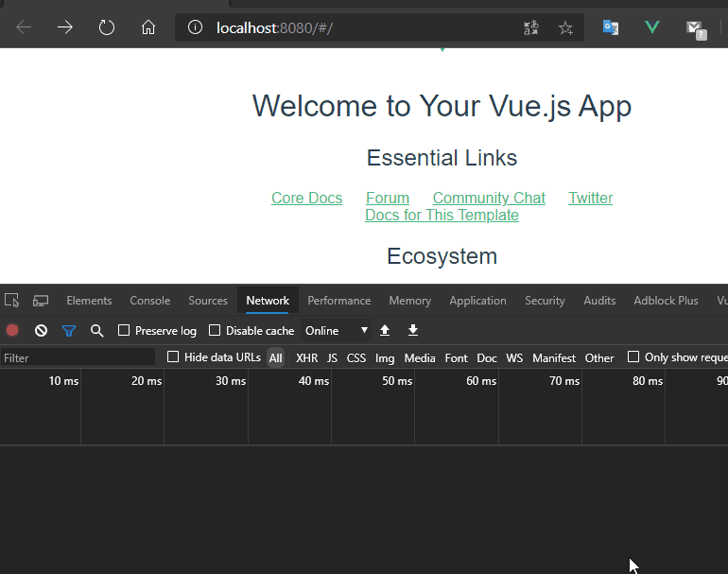
Task: Select the Network tab
Action: 268,301
